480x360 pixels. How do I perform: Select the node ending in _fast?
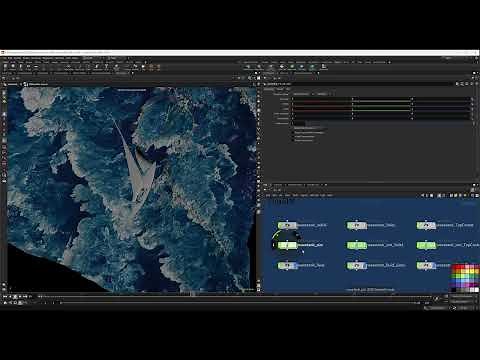click(287, 266)
